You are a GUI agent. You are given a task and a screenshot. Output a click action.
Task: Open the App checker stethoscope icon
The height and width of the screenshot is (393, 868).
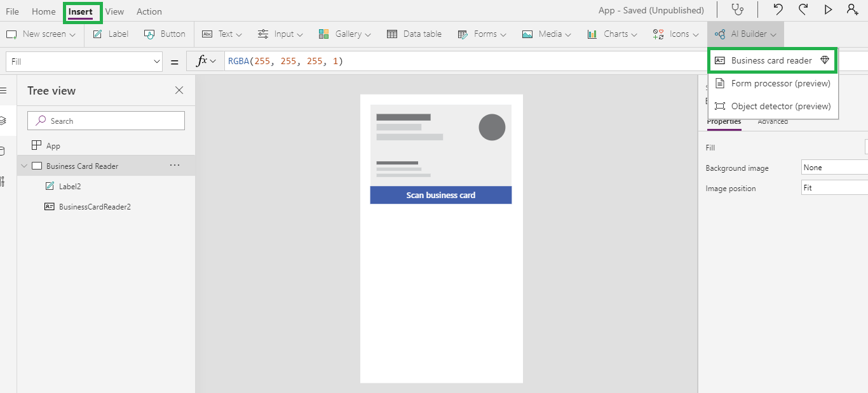(737, 10)
